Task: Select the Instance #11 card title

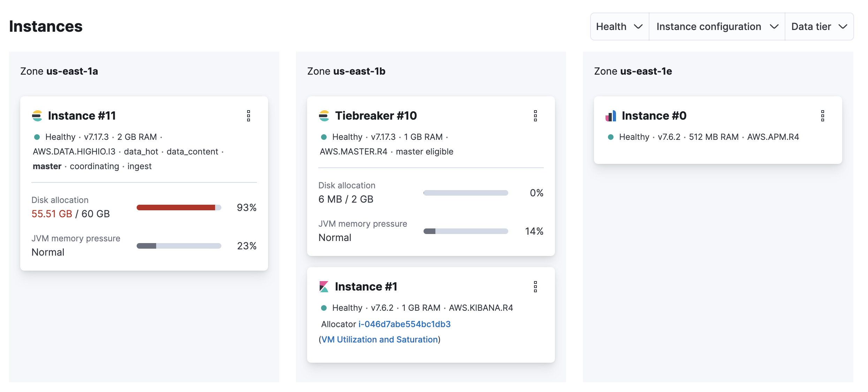Action: (x=82, y=115)
